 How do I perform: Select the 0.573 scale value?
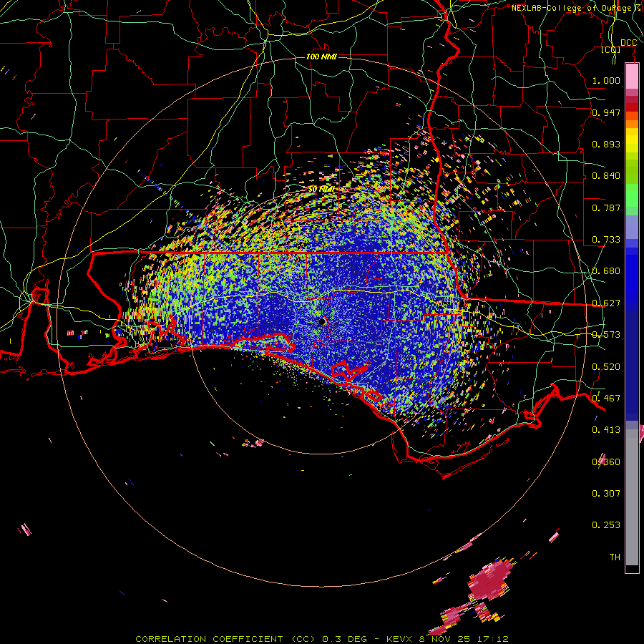point(606,335)
